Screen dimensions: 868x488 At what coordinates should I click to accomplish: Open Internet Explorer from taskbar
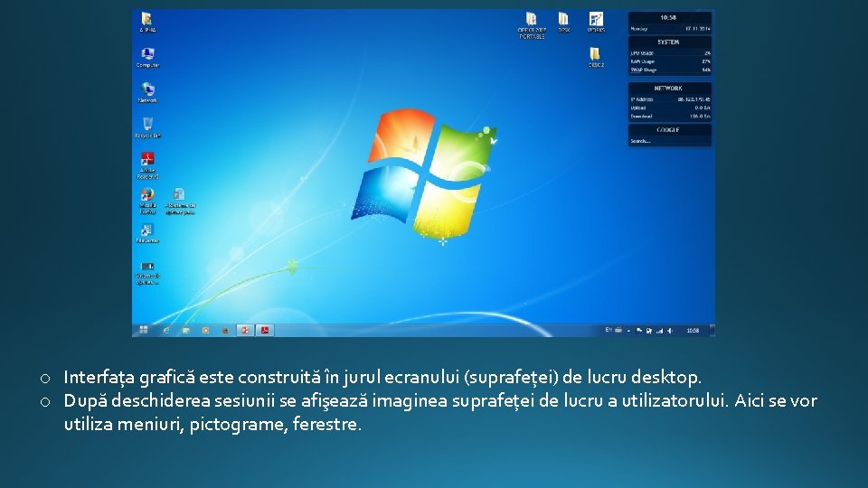[166, 331]
